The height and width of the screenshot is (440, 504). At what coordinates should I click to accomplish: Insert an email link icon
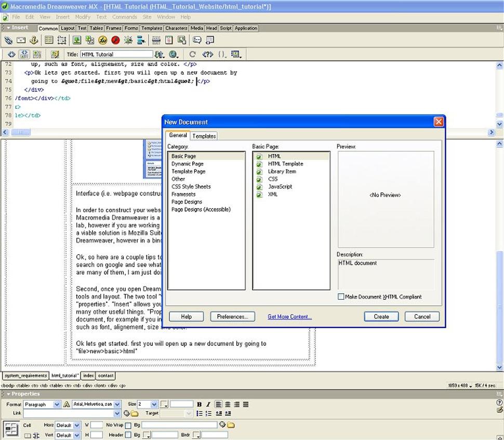[21, 40]
